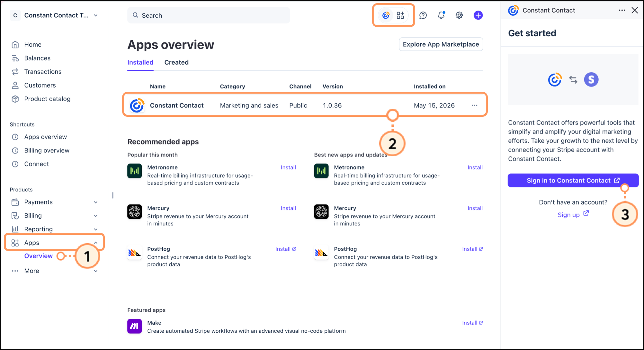This screenshot has height=350, width=644.
Task: Open the Constant Contact row options ellipsis
Action: coord(475,106)
